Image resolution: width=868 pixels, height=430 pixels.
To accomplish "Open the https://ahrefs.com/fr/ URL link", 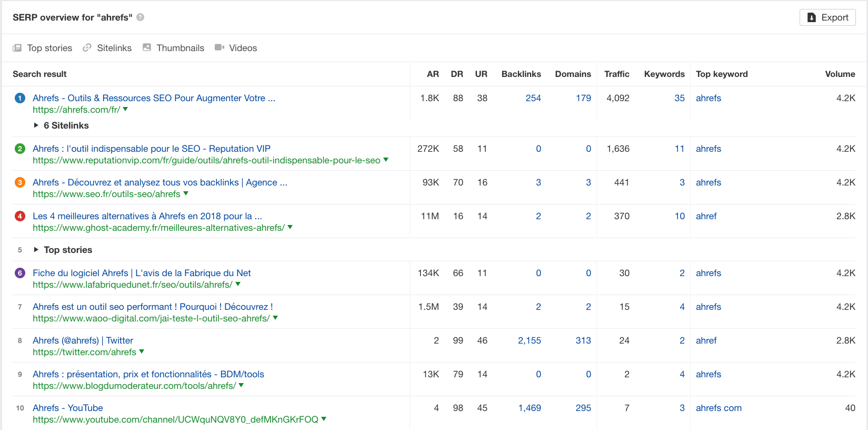I will tap(76, 110).
